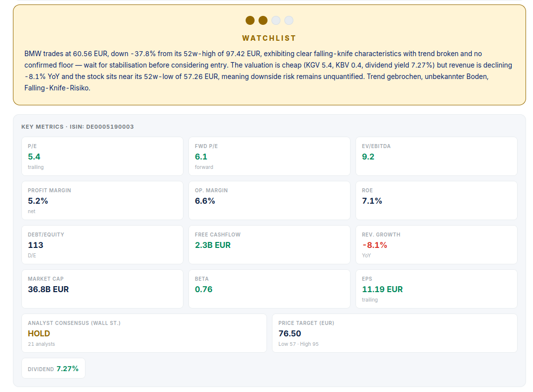Click the first filled rating dot
Image resolution: width=533 pixels, height=392 pixels.
coord(250,20)
